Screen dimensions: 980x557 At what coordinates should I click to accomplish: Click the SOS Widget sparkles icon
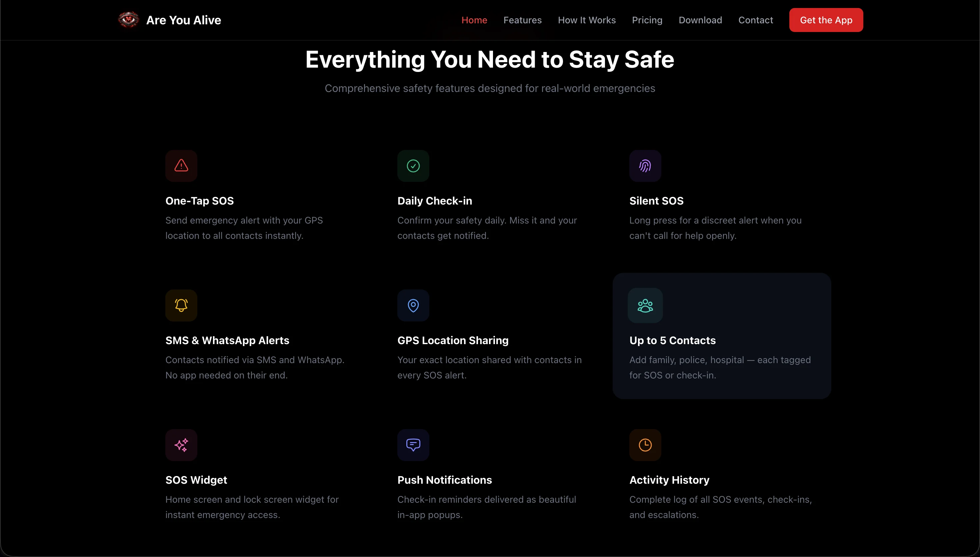coord(181,444)
